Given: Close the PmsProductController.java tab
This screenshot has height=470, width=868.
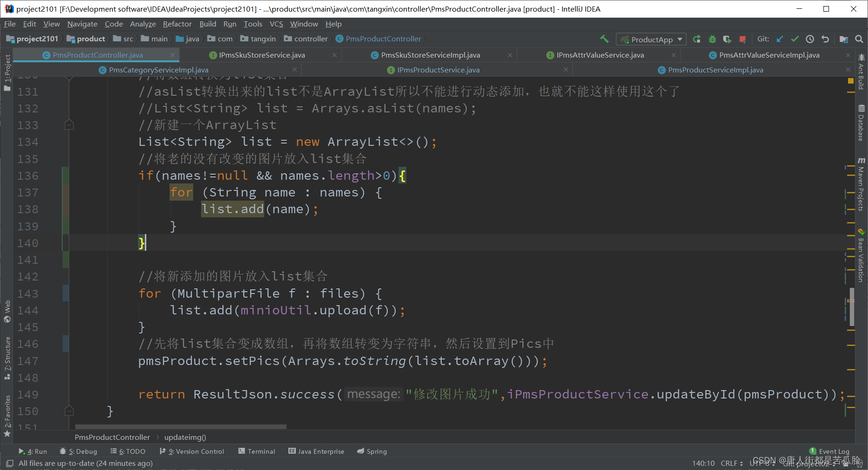Looking at the screenshot, I should coord(172,55).
